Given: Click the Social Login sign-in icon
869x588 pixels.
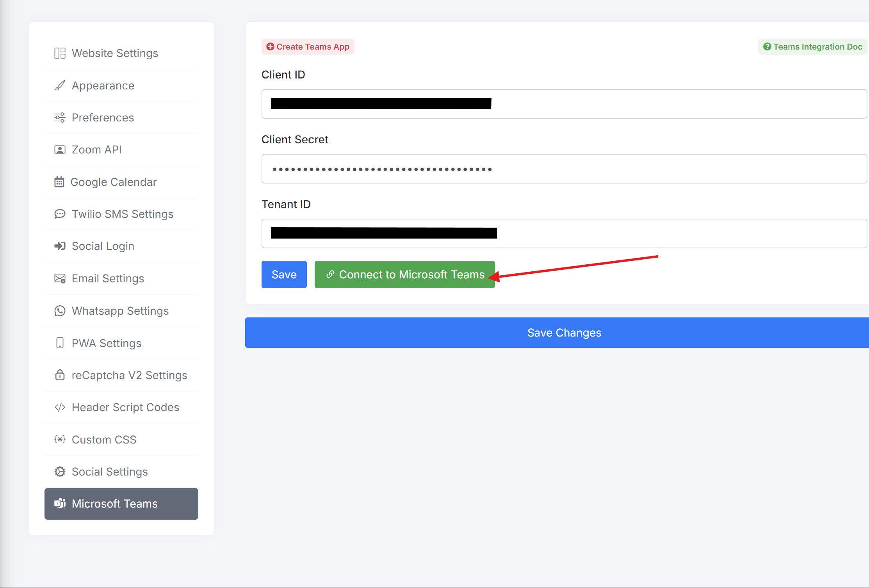Looking at the screenshot, I should click(60, 246).
